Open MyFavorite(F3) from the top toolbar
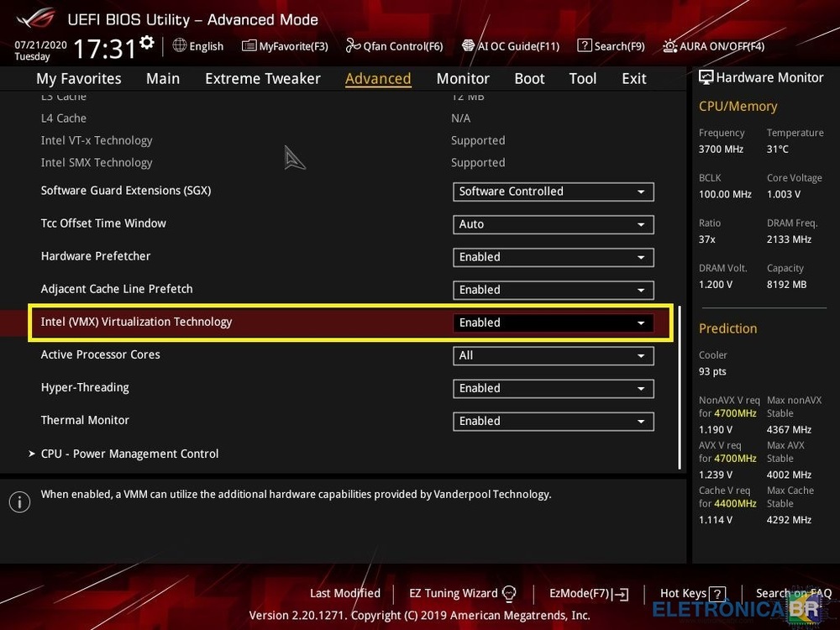This screenshot has height=630, width=840. [284, 46]
